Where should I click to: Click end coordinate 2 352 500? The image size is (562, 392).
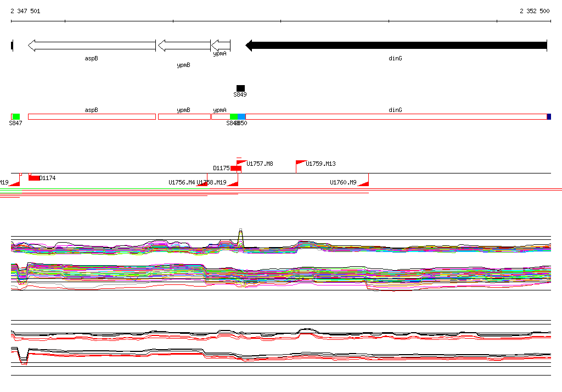535,11
